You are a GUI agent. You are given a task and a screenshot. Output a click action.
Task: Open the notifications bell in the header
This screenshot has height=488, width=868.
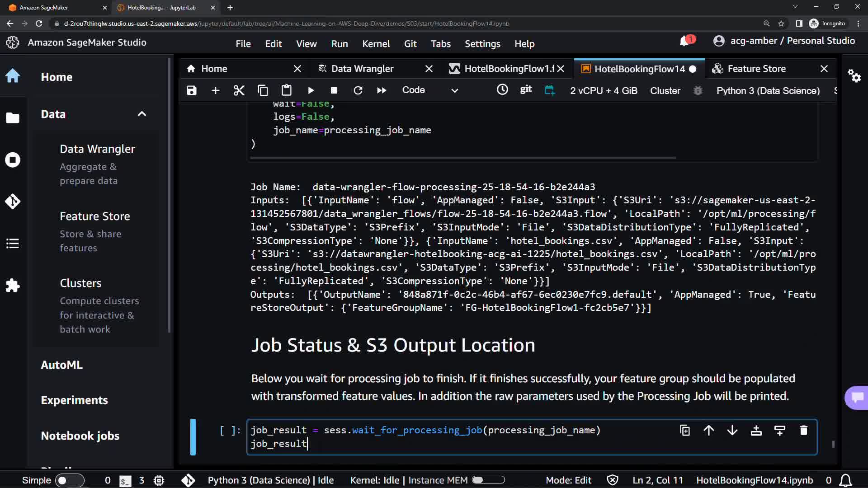pyautogui.click(x=684, y=41)
